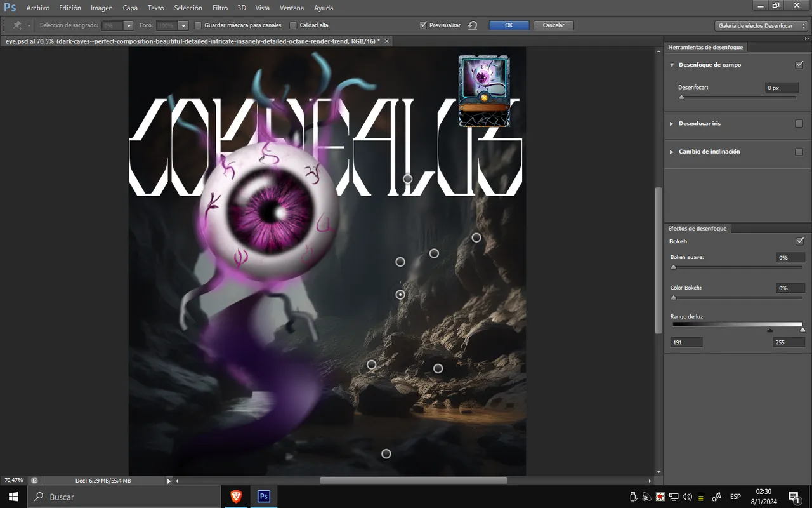
Task: Open the Filtro menu
Action: click(220, 8)
